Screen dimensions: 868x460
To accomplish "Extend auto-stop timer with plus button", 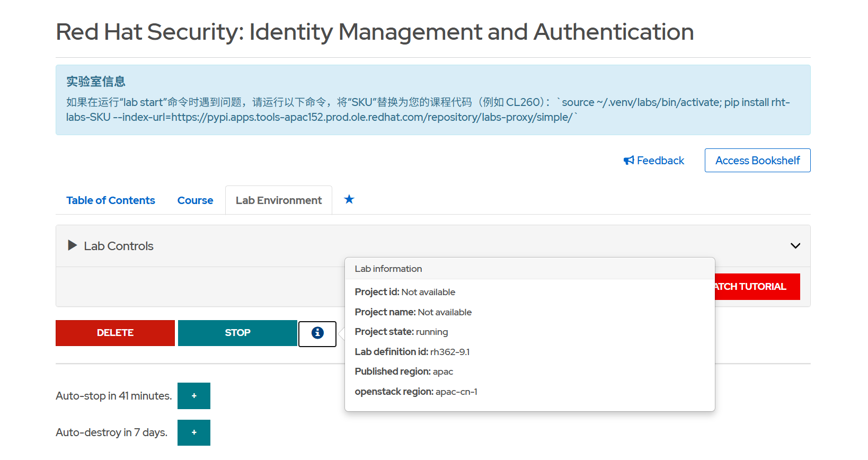I will [x=194, y=396].
